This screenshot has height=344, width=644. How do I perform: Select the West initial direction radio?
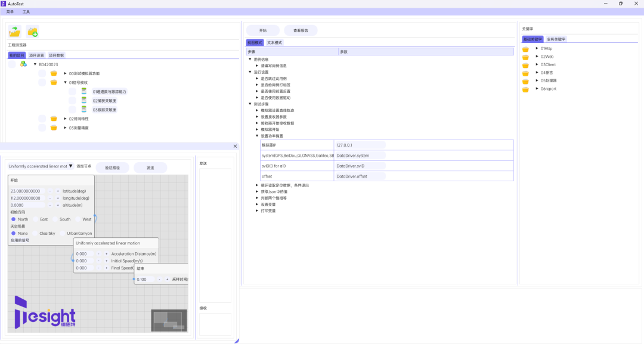[x=78, y=219]
